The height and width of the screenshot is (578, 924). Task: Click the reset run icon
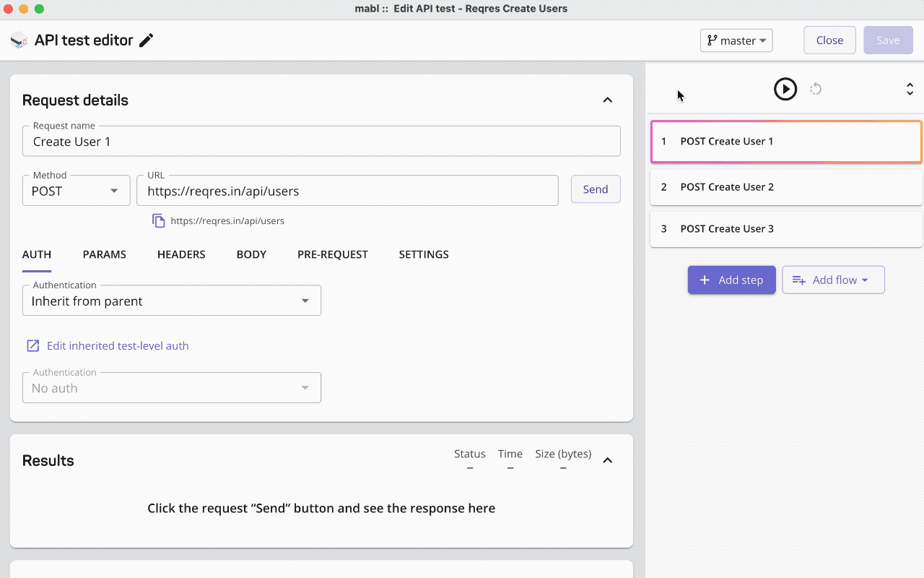(816, 89)
